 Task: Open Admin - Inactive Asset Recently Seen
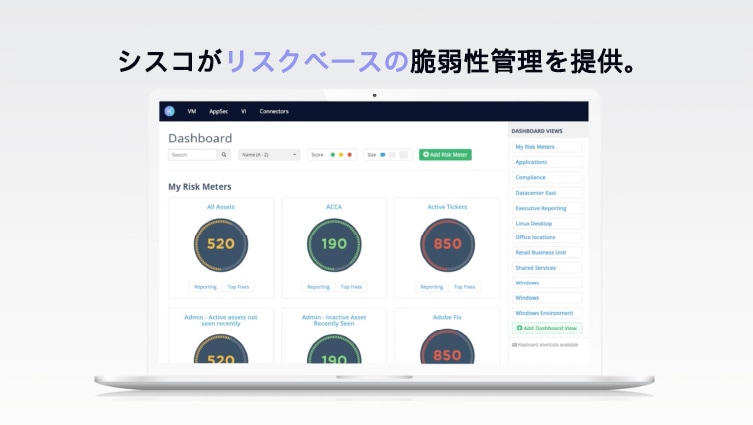tap(334, 320)
